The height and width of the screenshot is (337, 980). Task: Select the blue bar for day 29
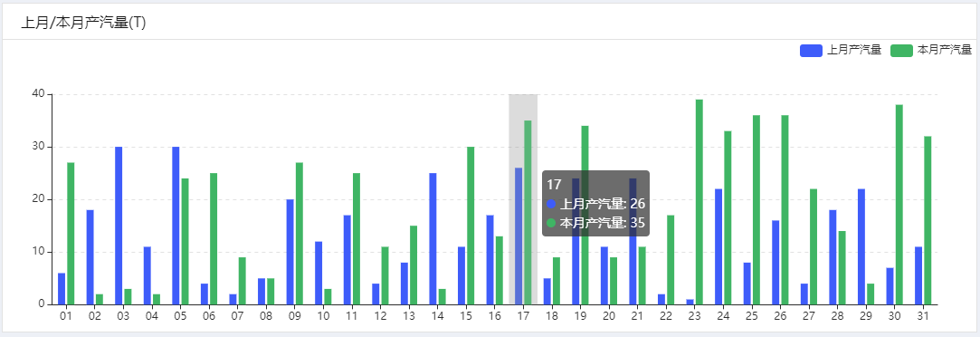(861, 246)
